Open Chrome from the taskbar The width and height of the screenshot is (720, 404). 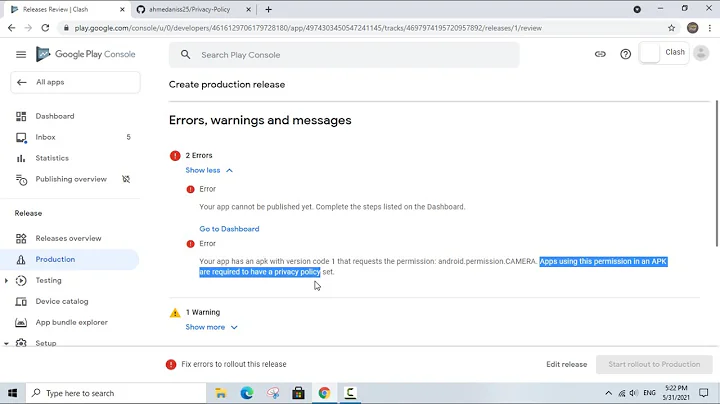click(x=324, y=393)
